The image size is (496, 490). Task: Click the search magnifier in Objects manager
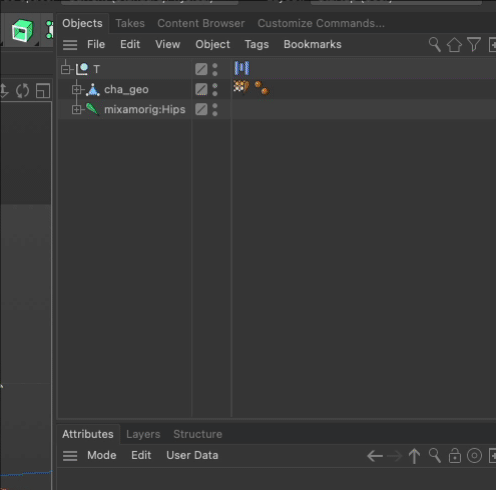tap(435, 45)
